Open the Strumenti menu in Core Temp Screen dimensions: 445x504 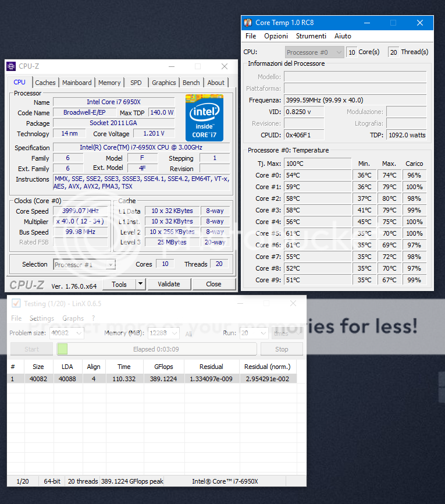pyautogui.click(x=311, y=36)
